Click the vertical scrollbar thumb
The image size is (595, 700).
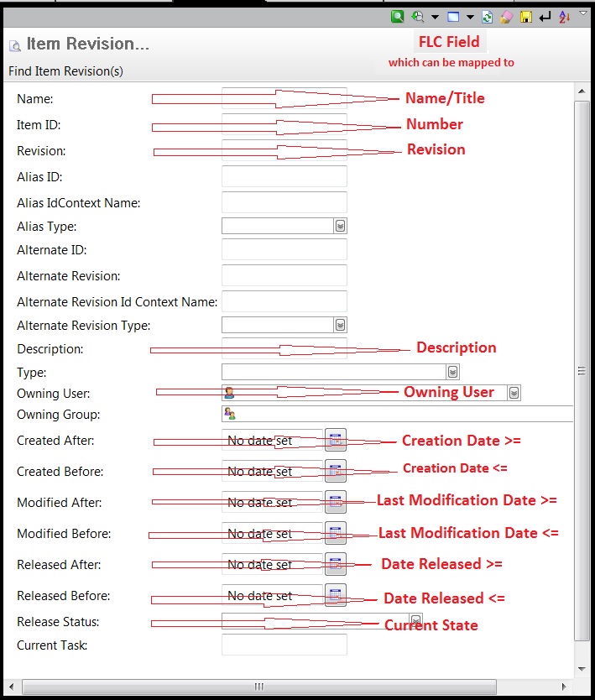pyautogui.click(x=582, y=370)
